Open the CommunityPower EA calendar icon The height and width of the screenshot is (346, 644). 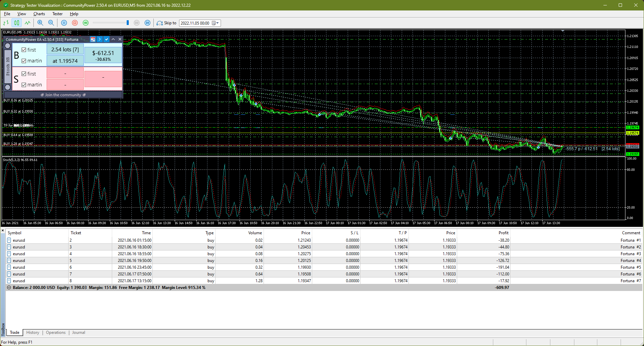(x=93, y=39)
